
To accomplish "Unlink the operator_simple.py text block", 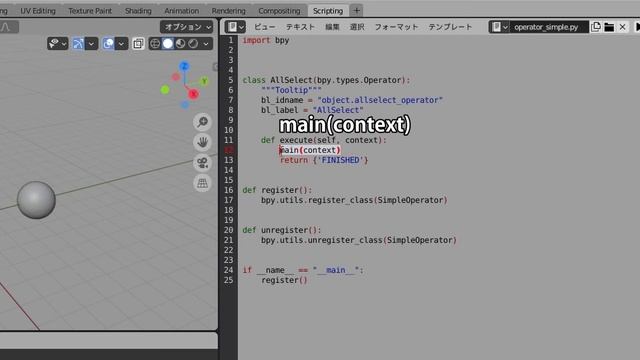I will (622, 27).
